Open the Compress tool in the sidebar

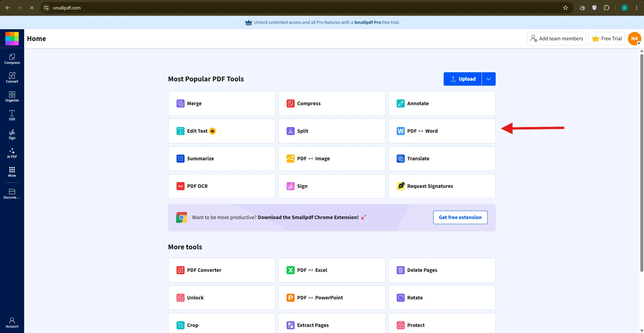(12, 59)
